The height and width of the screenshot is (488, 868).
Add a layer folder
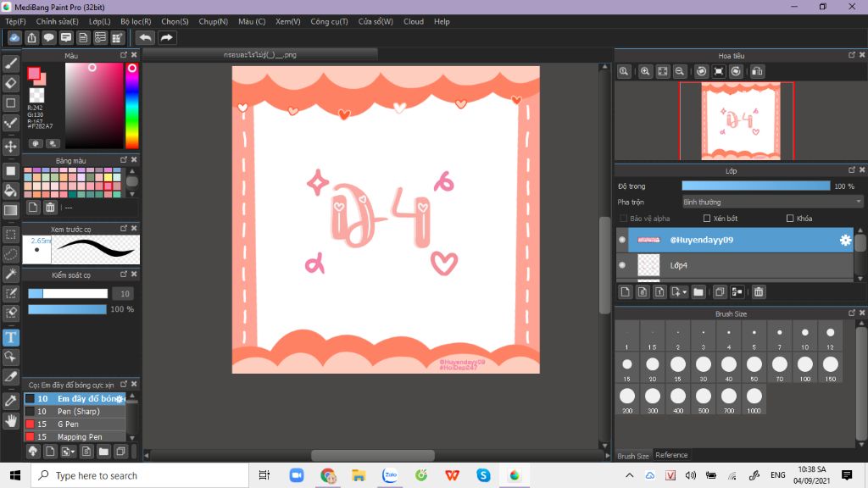[x=698, y=292]
